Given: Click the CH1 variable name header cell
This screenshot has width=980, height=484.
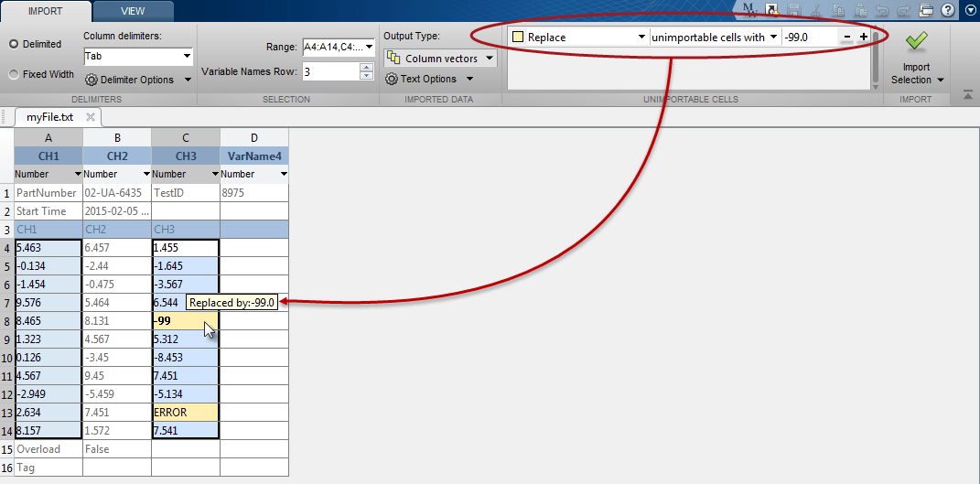Looking at the screenshot, I should click(48, 156).
